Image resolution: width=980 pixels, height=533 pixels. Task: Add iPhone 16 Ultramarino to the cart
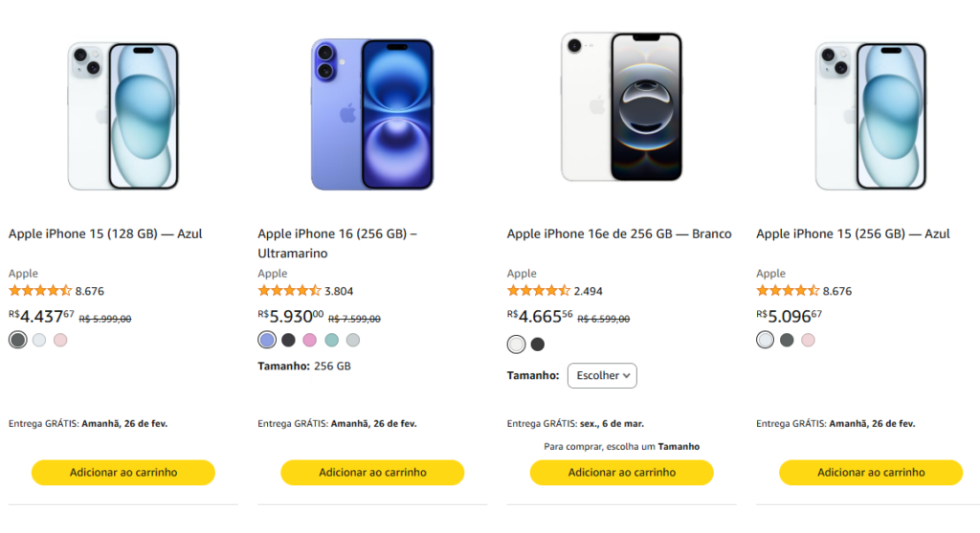coord(372,473)
